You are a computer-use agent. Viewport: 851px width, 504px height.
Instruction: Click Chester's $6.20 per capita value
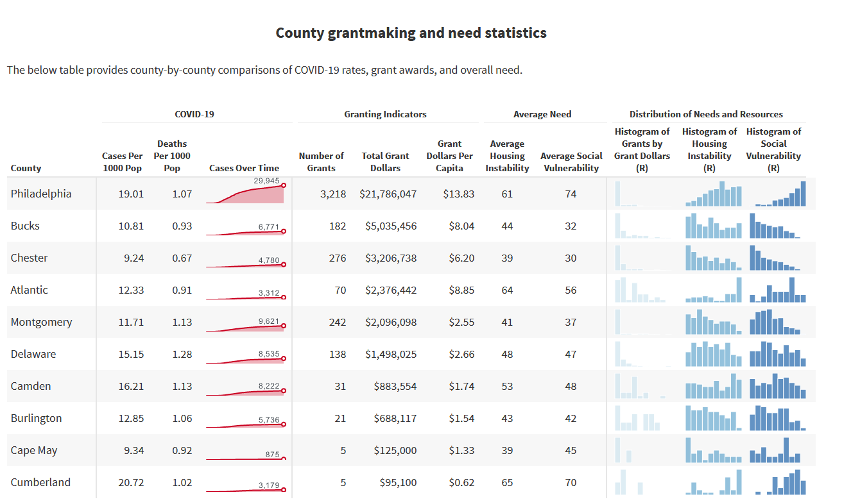pos(461,258)
